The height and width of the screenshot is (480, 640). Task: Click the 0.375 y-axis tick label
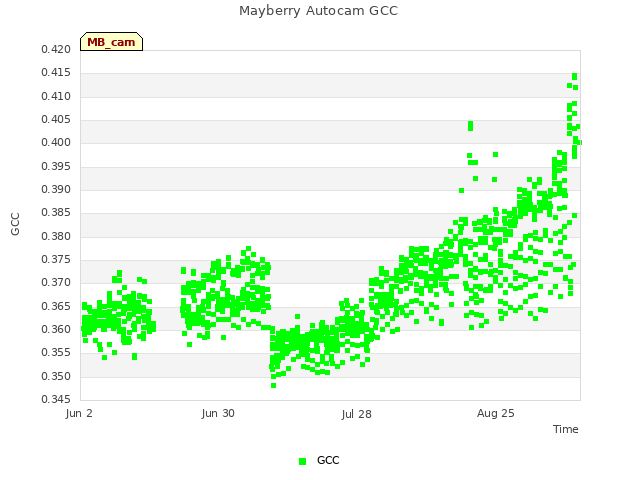click(x=56, y=260)
